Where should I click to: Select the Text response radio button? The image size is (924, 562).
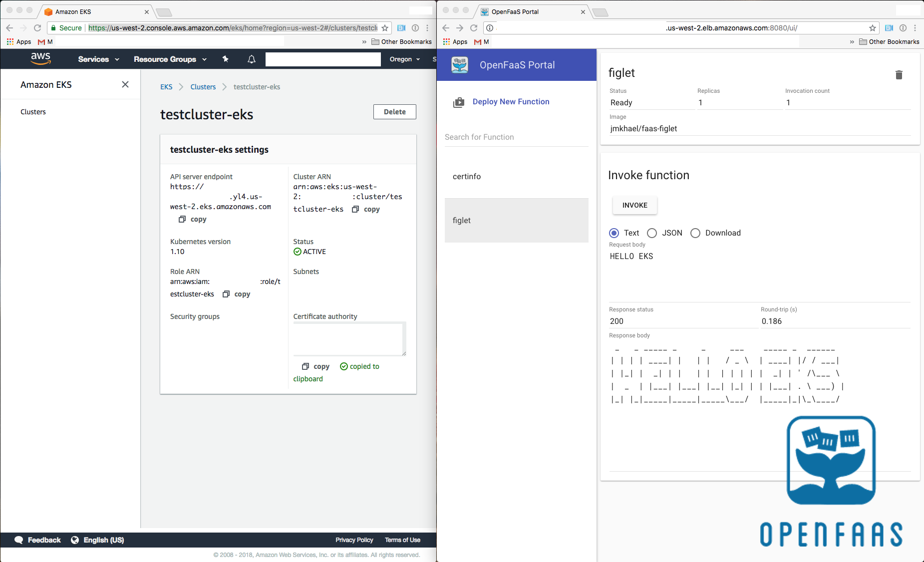tap(614, 233)
